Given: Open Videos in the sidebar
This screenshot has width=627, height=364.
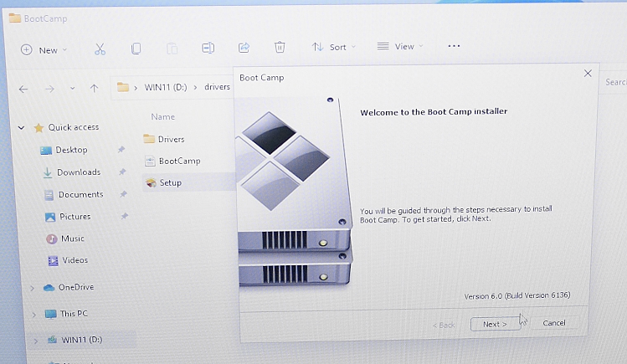Looking at the screenshot, I should [75, 260].
